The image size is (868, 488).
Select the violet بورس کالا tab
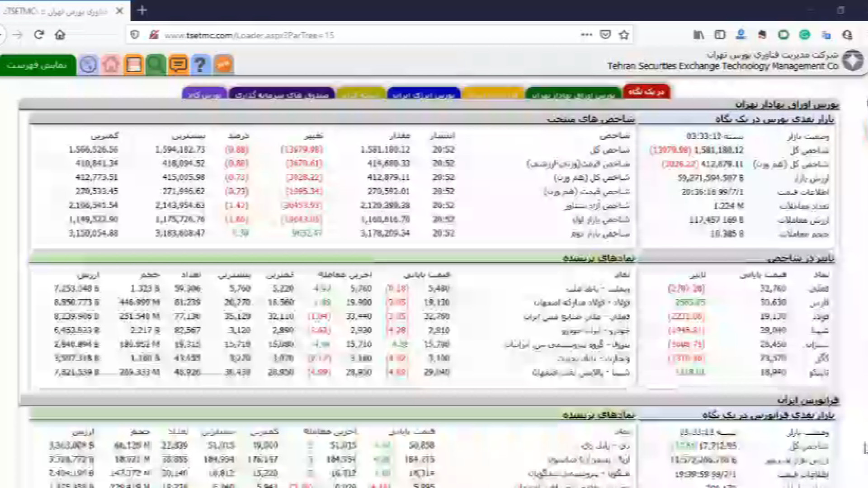click(x=204, y=94)
